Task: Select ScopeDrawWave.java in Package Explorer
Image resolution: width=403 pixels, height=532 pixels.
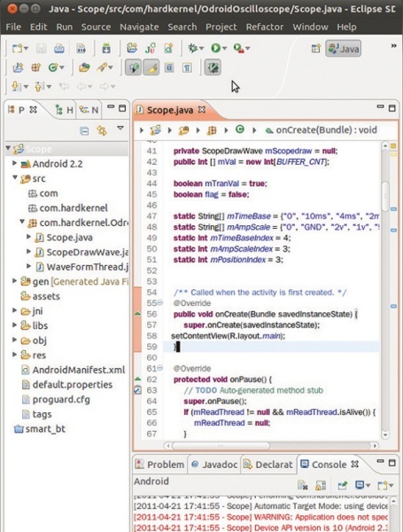Action: pyautogui.click(x=81, y=252)
